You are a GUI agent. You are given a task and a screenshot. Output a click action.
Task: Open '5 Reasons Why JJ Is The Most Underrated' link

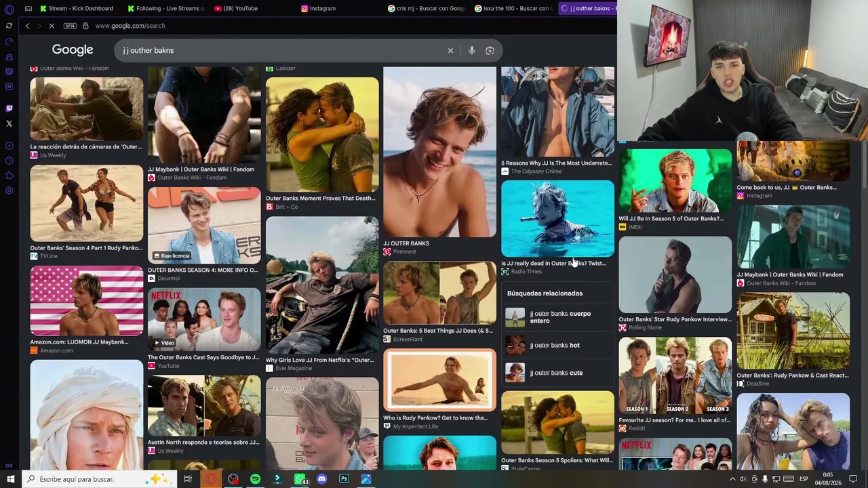click(557, 163)
